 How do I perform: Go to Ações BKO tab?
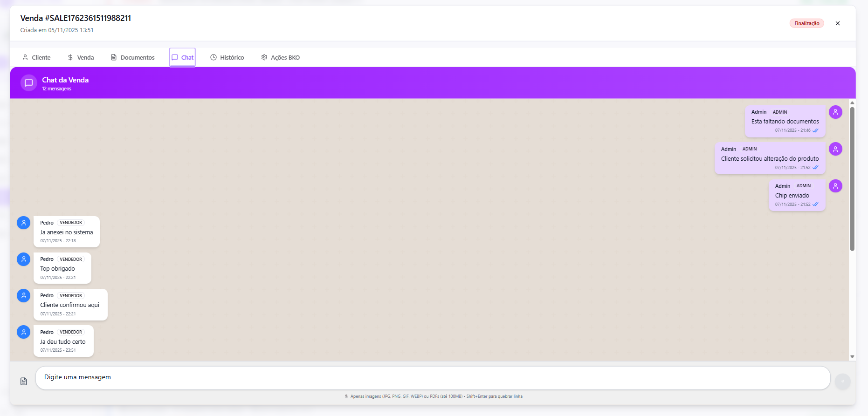click(280, 57)
